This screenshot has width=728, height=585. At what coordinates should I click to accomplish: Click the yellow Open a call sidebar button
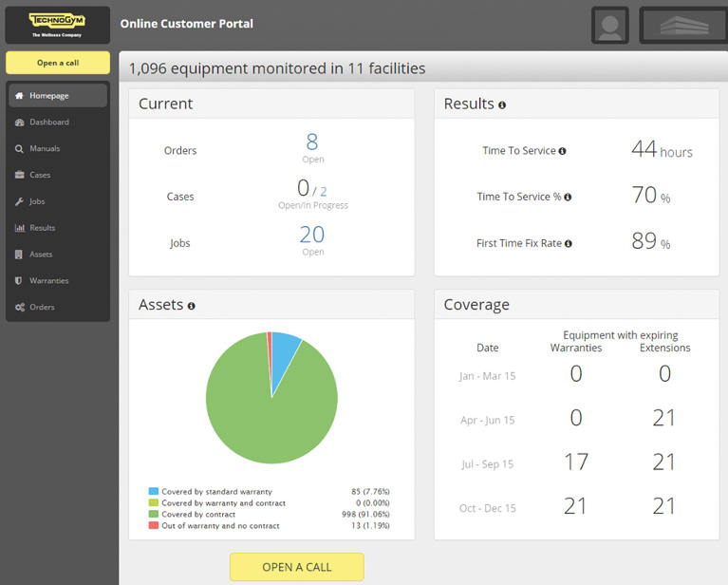(x=58, y=63)
